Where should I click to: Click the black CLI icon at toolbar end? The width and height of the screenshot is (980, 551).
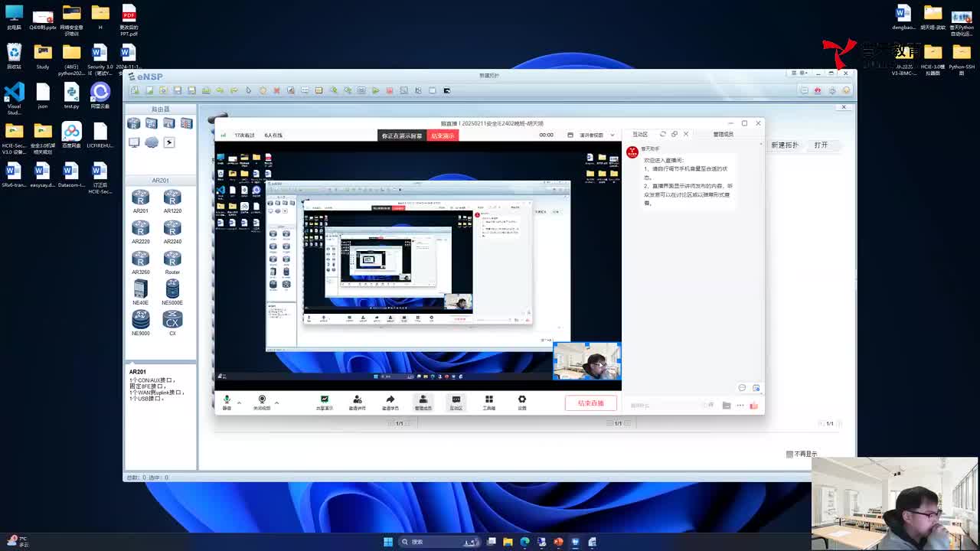[x=447, y=90]
